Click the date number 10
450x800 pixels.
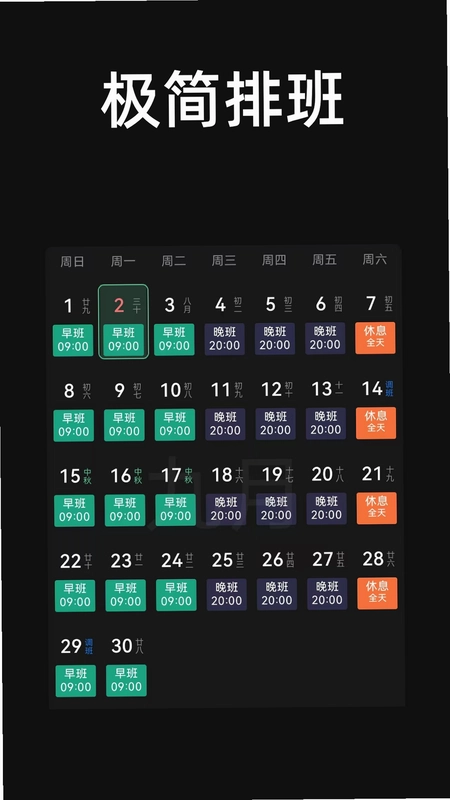(x=171, y=390)
